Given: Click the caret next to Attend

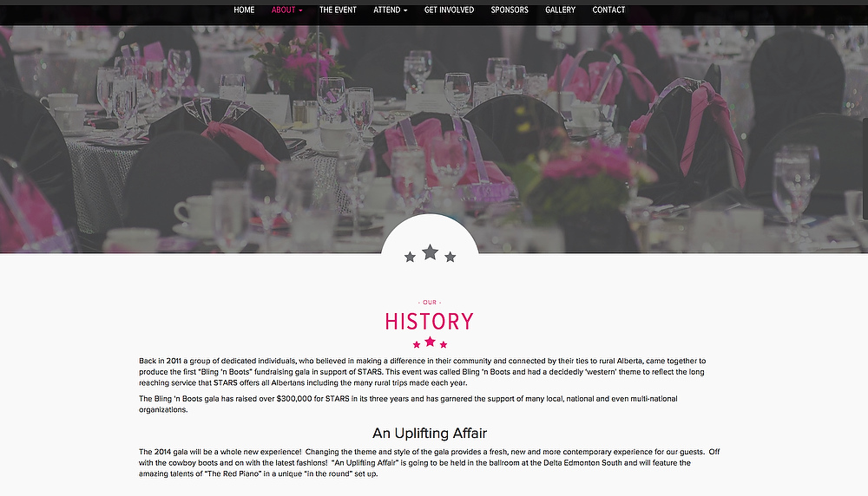Looking at the screenshot, I should coord(405,10).
